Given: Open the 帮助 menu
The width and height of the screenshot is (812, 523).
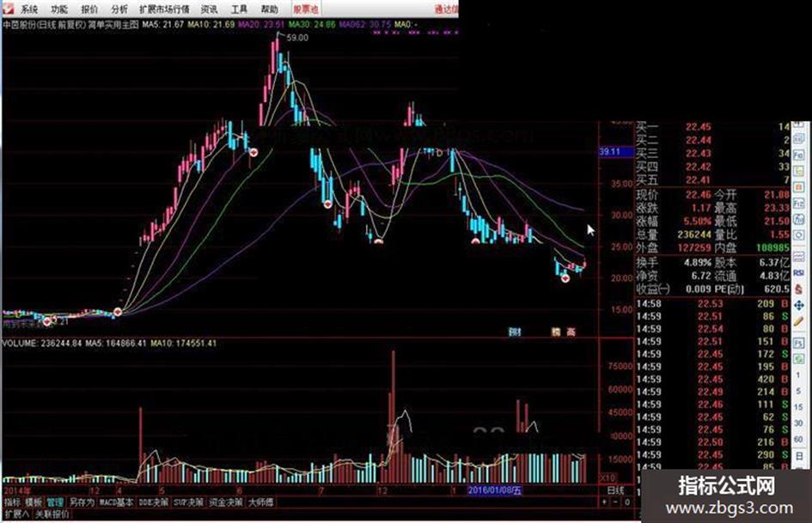Looking at the screenshot, I should (269, 9).
